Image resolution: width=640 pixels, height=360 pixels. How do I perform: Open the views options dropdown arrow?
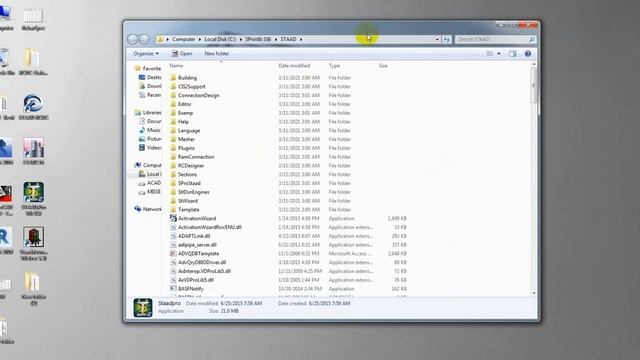click(x=499, y=53)
